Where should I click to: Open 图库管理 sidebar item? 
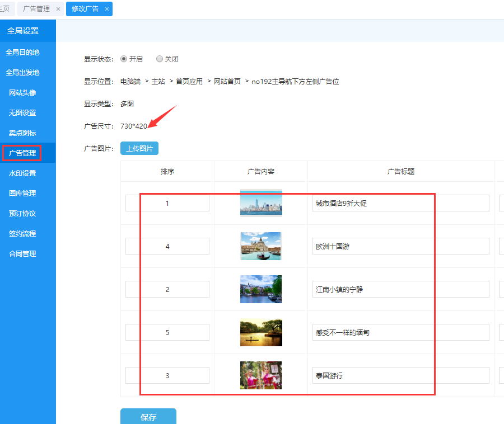pos(22,194)
